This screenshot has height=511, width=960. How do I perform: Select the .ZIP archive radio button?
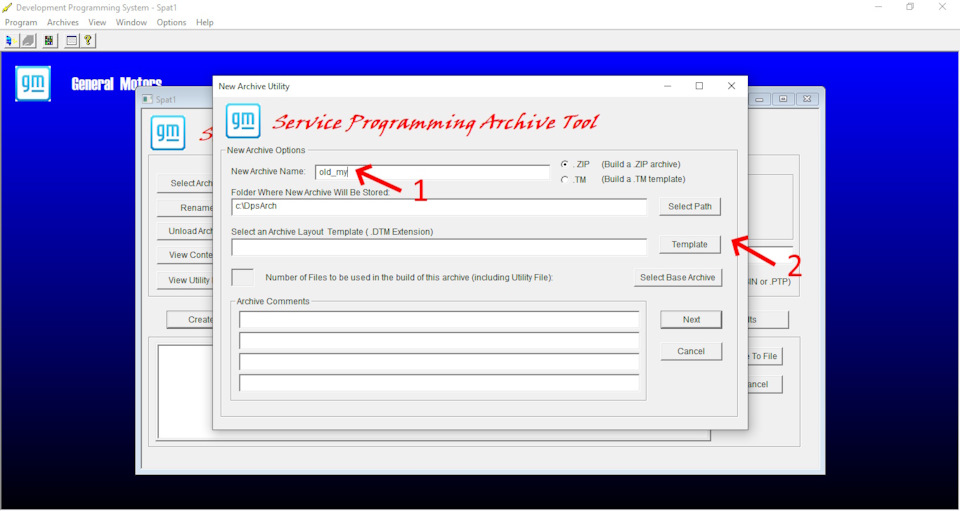click(564, 165)
